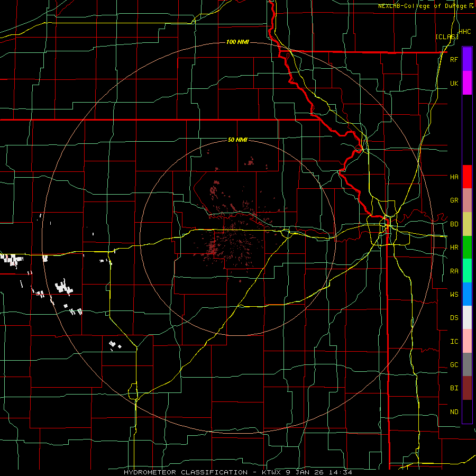Click the RA light green legend swatch
The width and height of the screenshot is (476, 476).
[467, 271]
